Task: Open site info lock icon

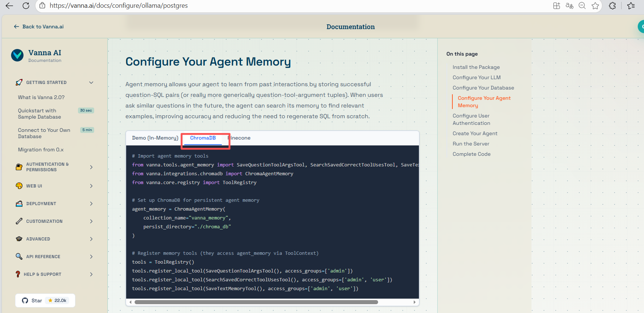Action: (42, 6)
